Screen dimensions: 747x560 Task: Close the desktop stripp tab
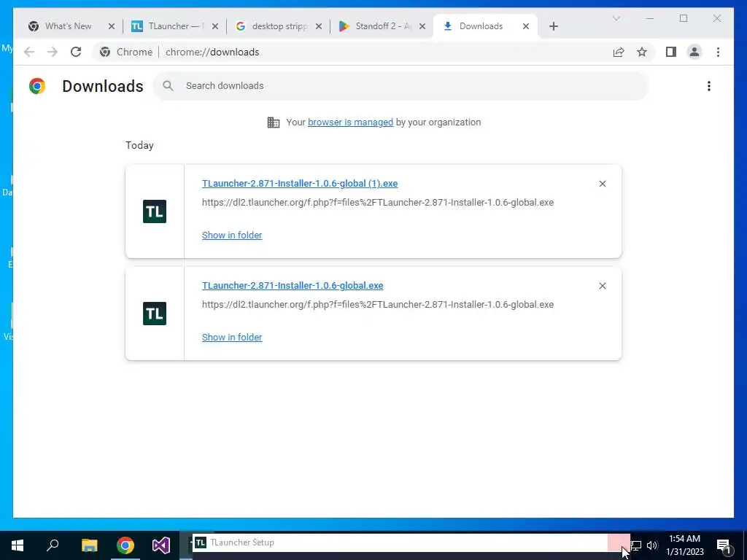pos(319,26)
